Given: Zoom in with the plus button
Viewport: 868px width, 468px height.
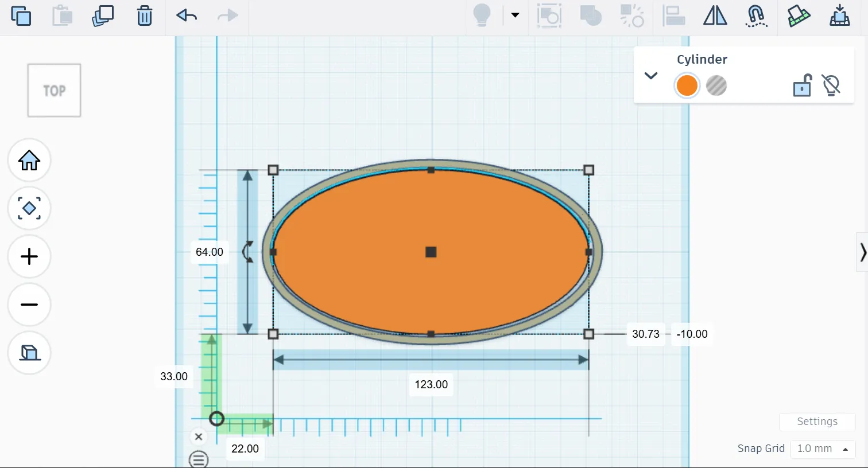Looking at the screenshot, I should pyautogui.click(x=29, y=256).
